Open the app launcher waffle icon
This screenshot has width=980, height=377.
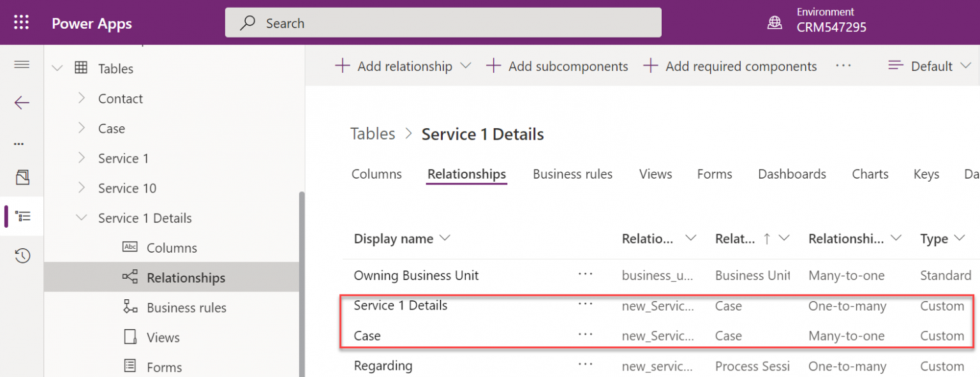[x=22, y=23]
